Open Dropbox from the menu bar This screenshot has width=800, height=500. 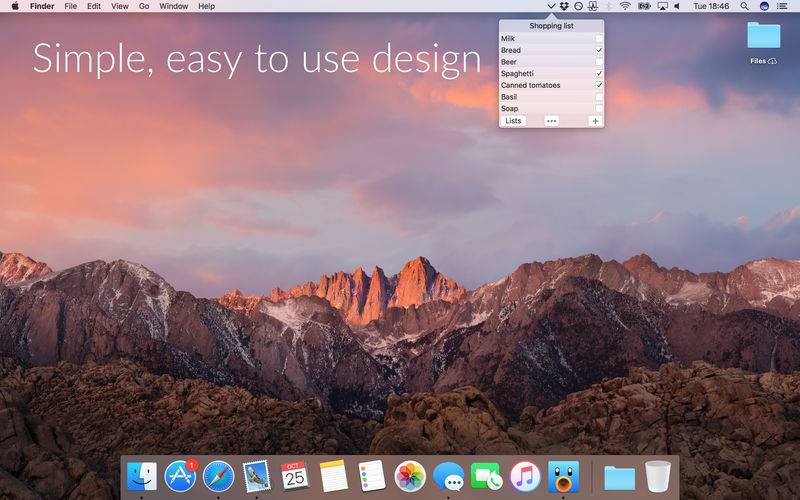564,6
